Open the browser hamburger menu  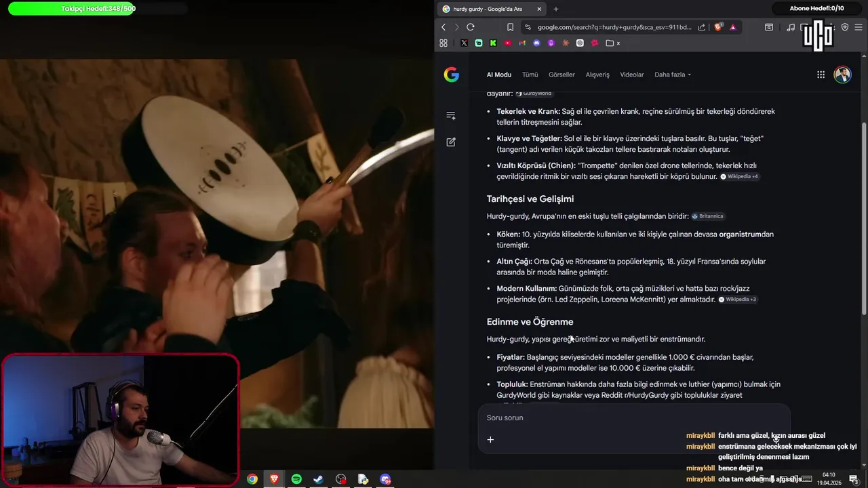(x=859, y=27)
